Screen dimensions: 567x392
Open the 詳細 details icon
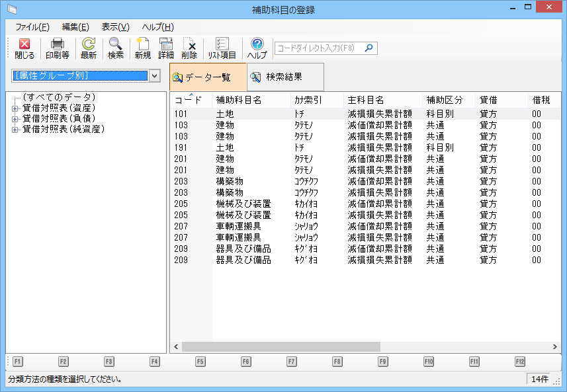click(x=166, y=45)
